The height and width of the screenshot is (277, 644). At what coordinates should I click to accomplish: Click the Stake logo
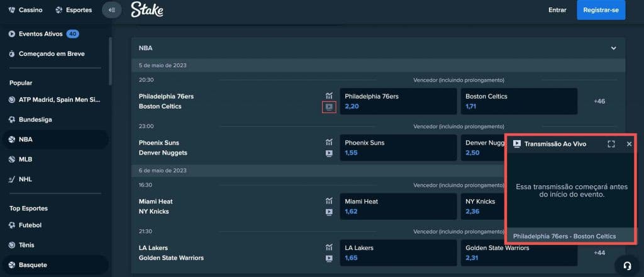(x=147, y=9)
